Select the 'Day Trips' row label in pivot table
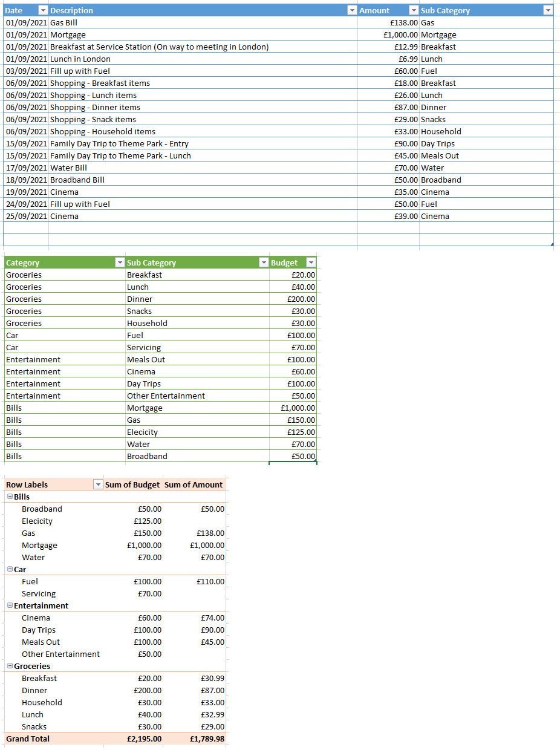This screenshot has height=750, width=560. [39, 630]
